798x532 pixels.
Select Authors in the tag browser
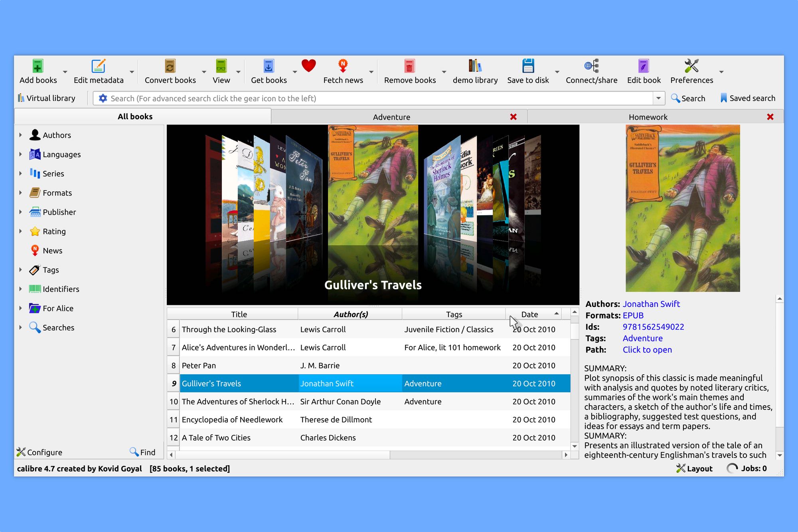tap(57, 135)
